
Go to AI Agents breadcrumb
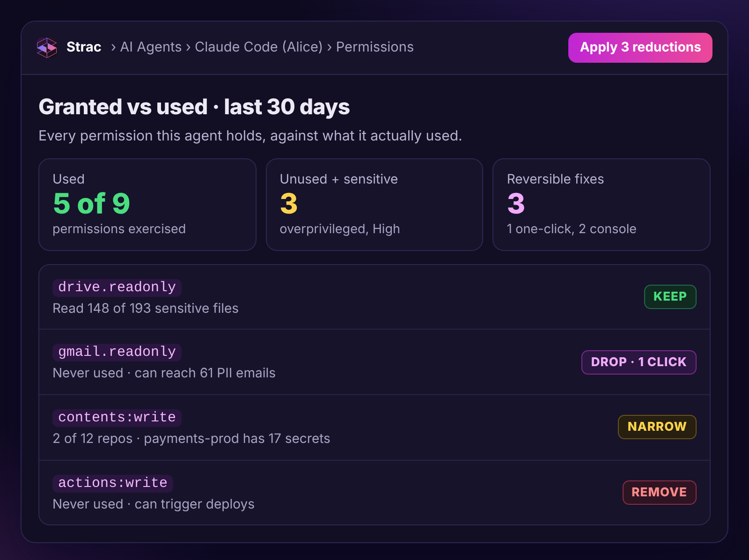point(151,47)
